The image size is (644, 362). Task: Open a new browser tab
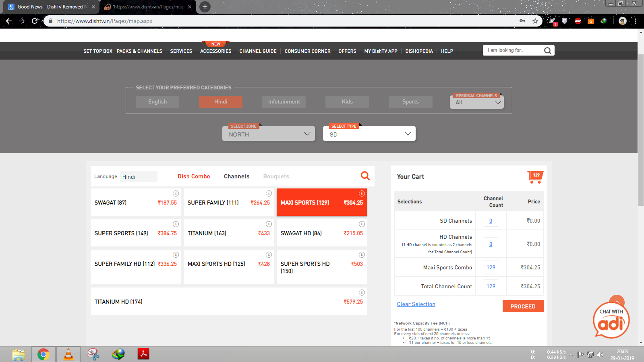(205, 7)
